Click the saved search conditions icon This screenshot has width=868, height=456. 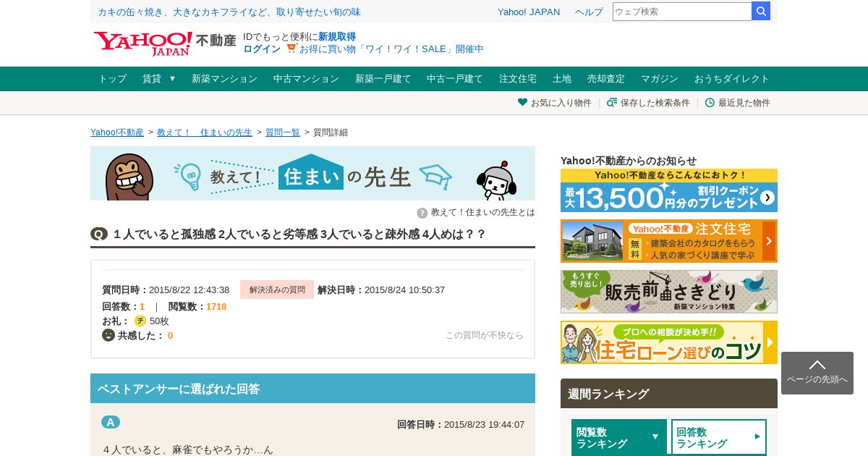pos(612,102)
